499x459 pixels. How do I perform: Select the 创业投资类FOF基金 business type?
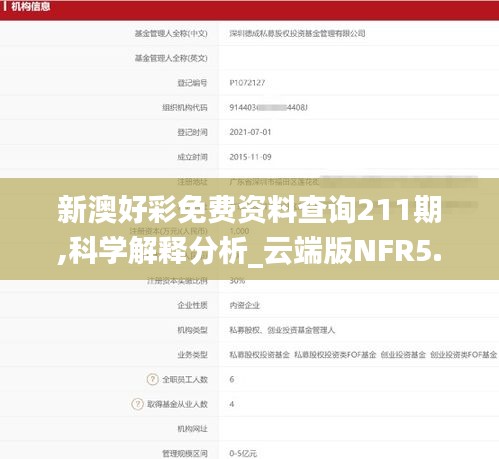464,355
